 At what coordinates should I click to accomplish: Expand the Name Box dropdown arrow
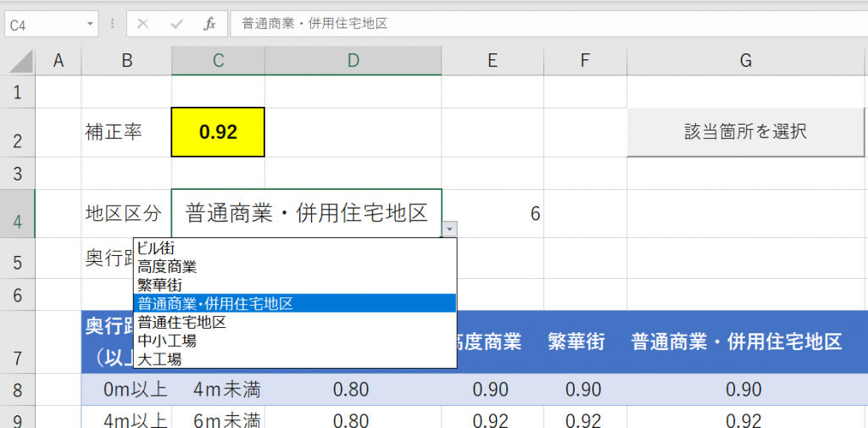[x=91, y=24]
